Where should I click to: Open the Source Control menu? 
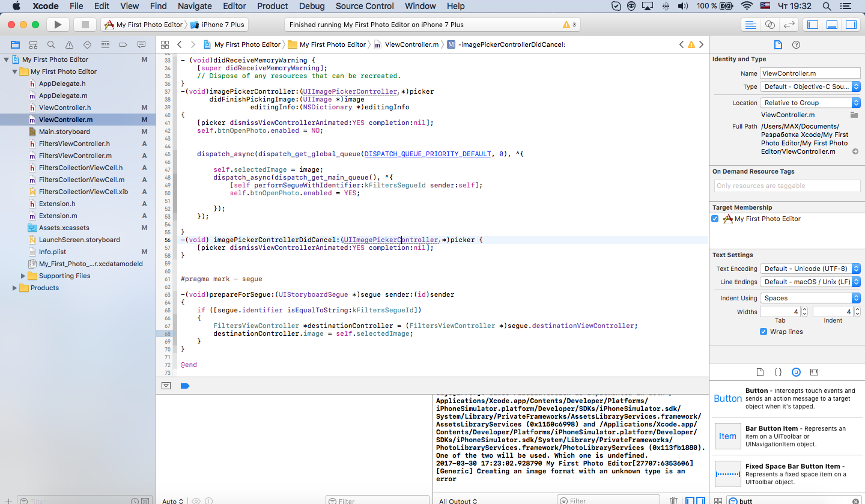click(x=365, y=6)
